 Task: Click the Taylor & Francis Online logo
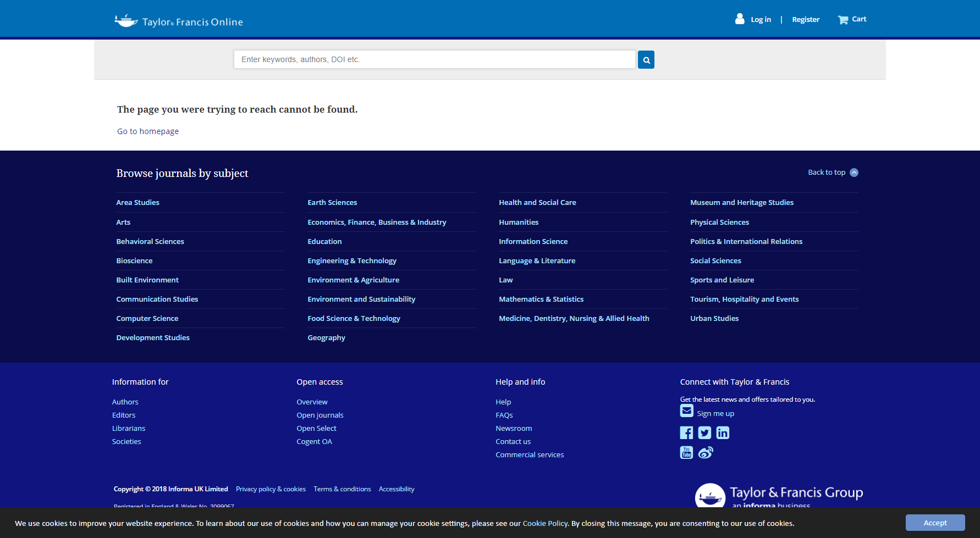(x=179, y=21)
